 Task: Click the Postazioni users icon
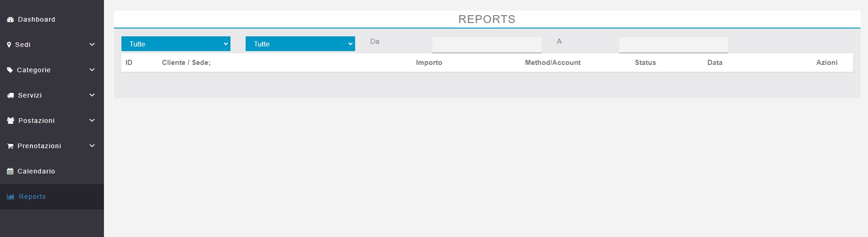11,121
